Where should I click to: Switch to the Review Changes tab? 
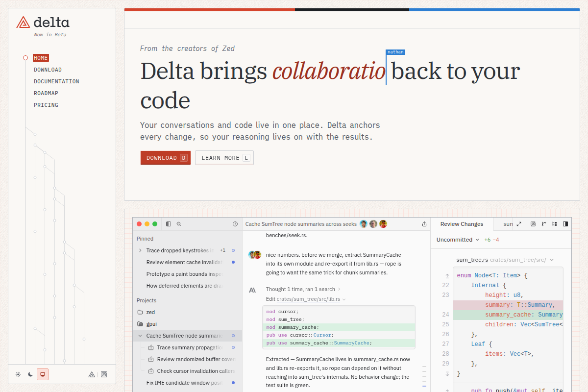click(x=462, y=224)
